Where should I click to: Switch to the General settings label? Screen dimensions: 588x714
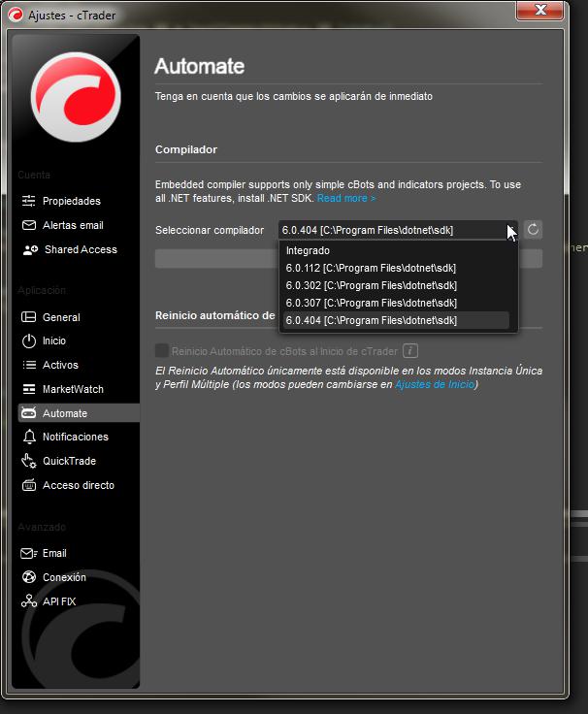61,317
